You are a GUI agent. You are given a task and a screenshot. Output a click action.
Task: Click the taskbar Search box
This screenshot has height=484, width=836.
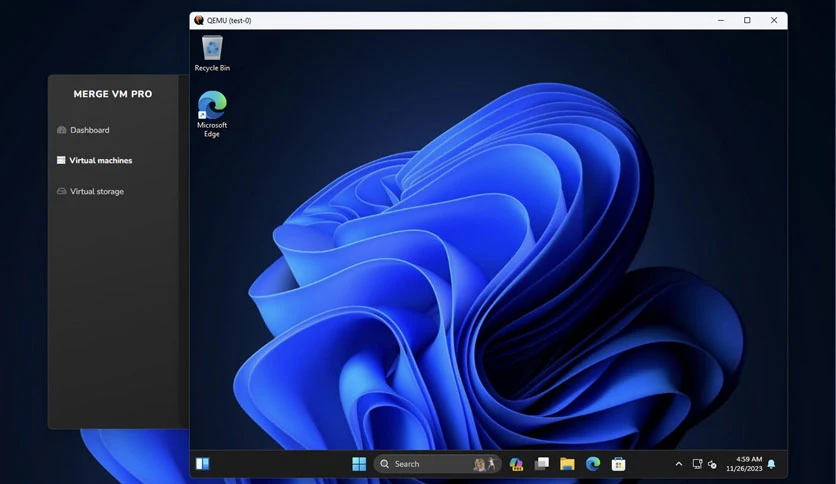(437, 464)
